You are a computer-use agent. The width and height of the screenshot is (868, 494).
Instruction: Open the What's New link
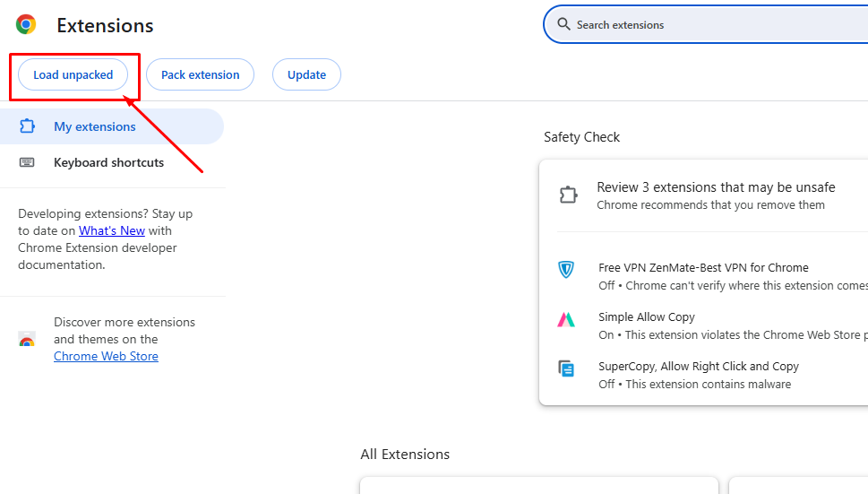[112, 230]
